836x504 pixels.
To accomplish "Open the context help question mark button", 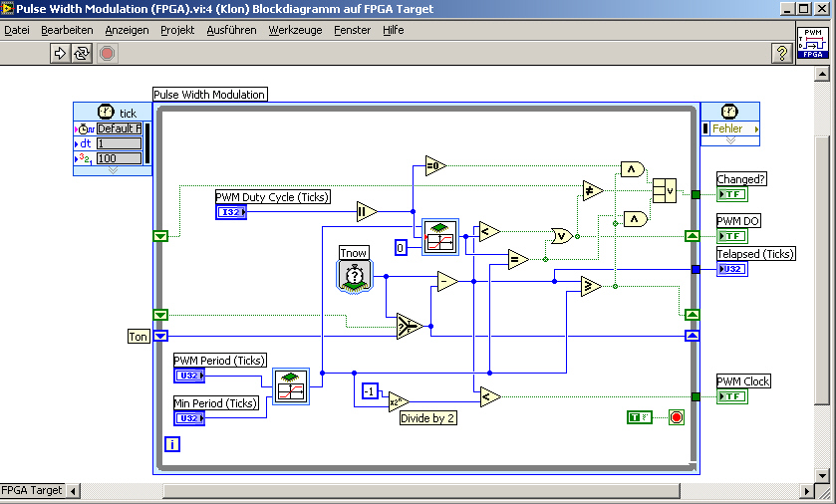I will pyautogui.click(x=781, y=53).
